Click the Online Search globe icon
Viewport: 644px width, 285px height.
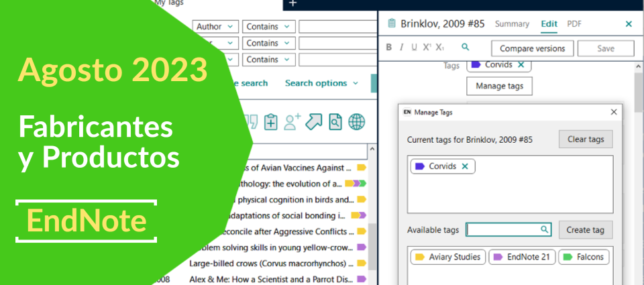click(x=357, y=122)
